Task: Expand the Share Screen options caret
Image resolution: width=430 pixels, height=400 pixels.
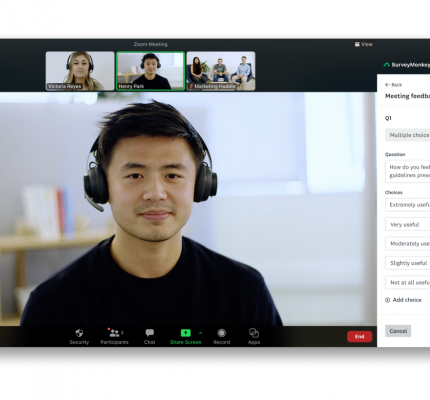Action: coord(201,333)
